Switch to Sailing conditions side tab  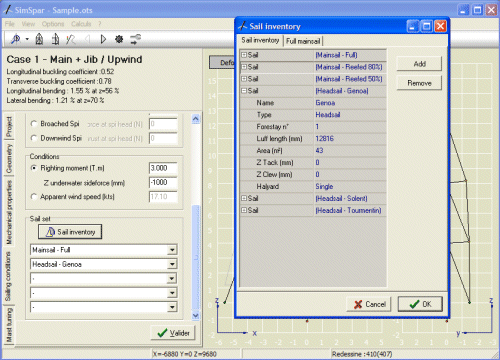(8, 277)
